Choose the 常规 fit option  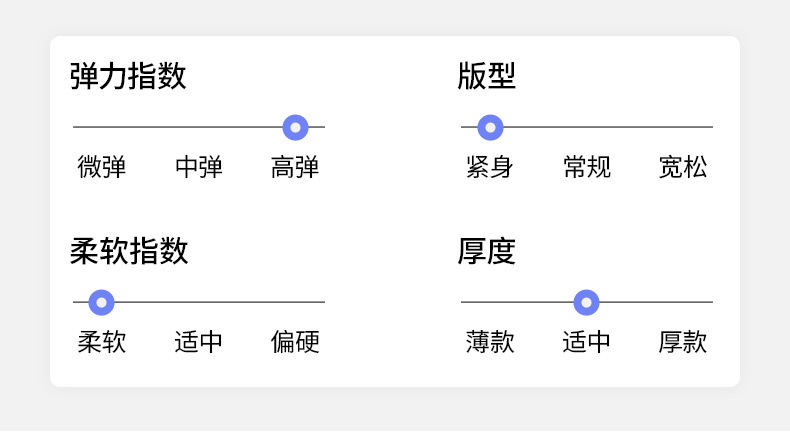coord(587,167)
